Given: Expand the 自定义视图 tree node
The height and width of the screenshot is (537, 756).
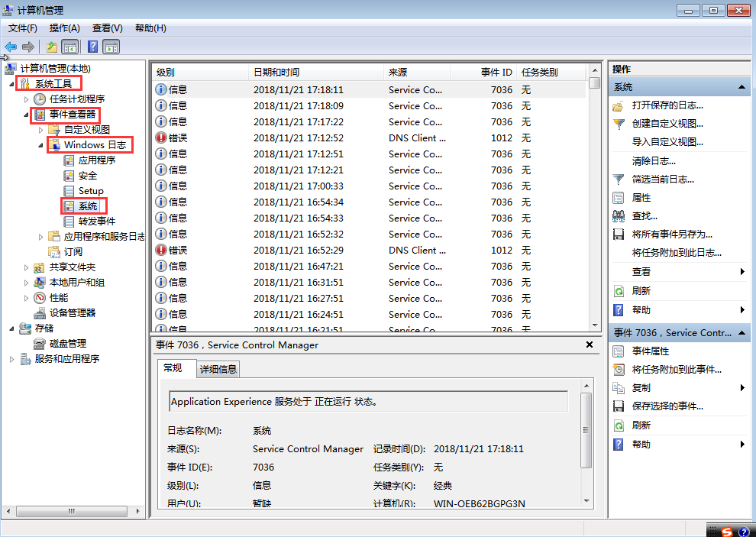Looking at the screenshot, I should 41,130.
